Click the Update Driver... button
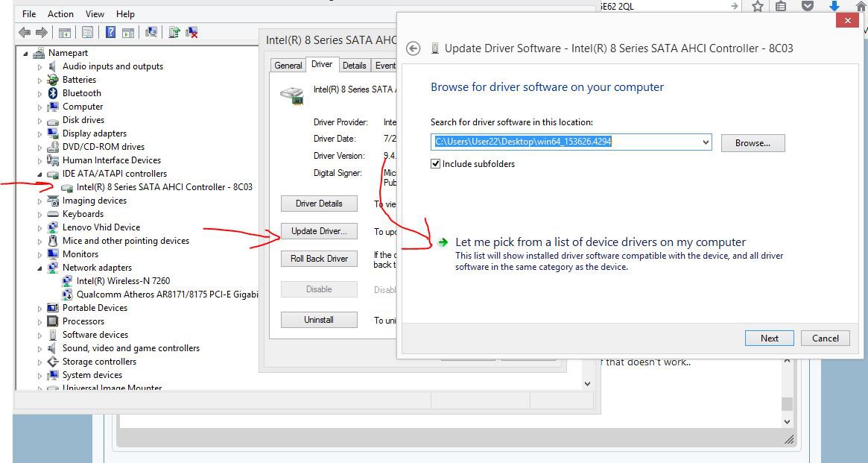868x463 pixels. (x=319, y=231)
